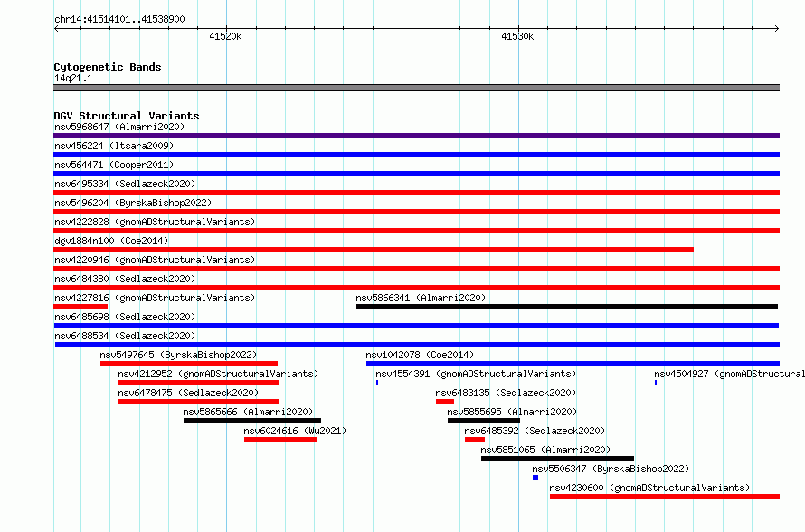Open nsv1042078 (Coe2014) label
Viewport: 805px width, 532px height.
coord(420,355)
